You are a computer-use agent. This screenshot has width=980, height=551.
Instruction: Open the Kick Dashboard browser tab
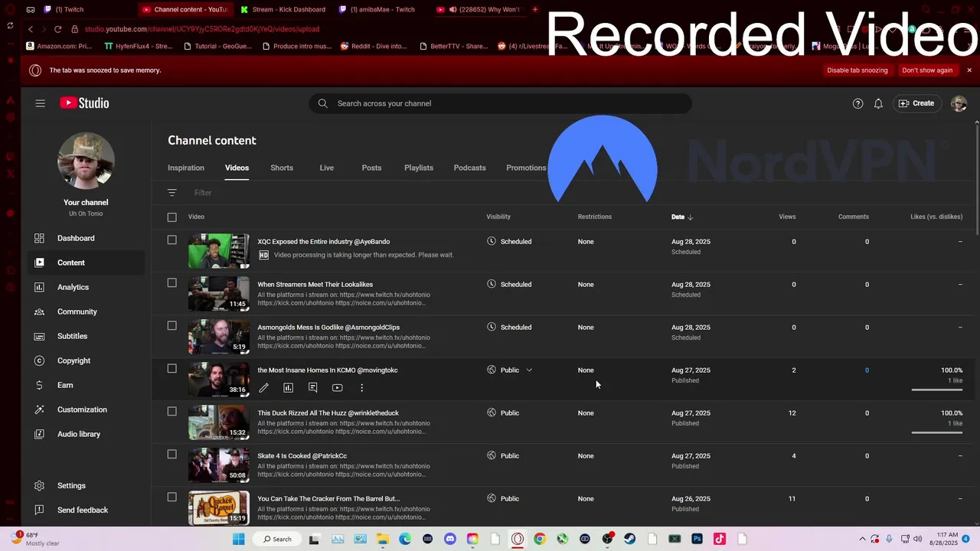pyautogui.click(x=283, y=9)
